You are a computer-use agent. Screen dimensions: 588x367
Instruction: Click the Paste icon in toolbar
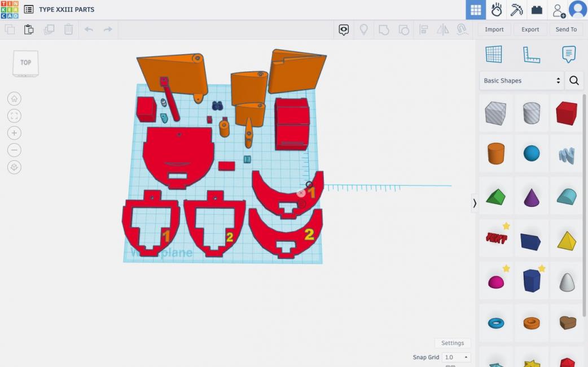tap(29, 29)
